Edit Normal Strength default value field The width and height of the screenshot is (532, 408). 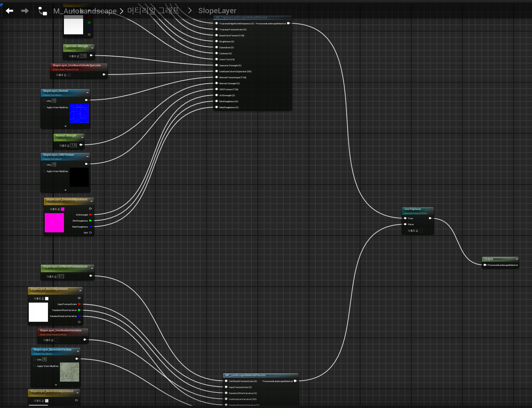(74, 145)
